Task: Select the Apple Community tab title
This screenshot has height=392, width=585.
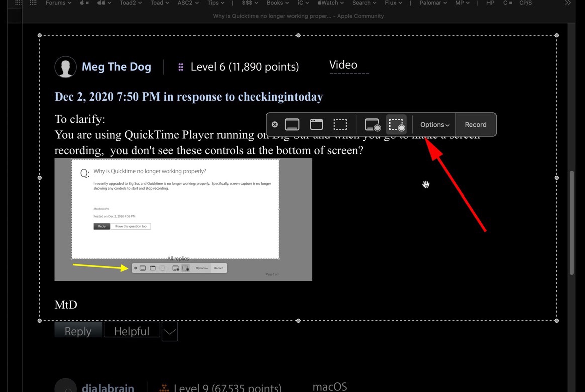Action: 298,16
